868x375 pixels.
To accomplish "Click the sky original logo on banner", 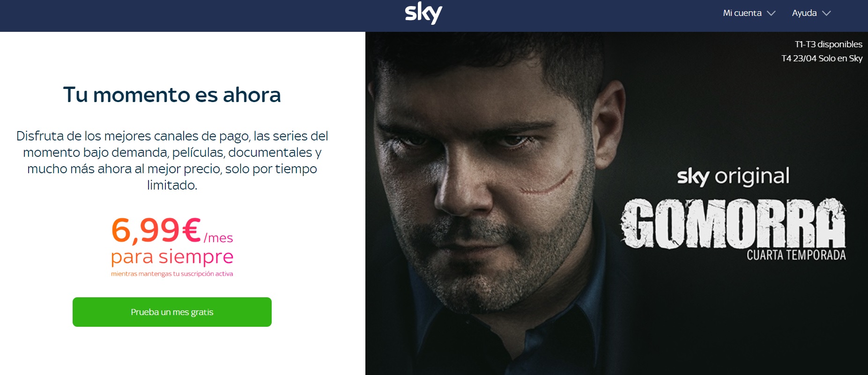I will point(733,176).
